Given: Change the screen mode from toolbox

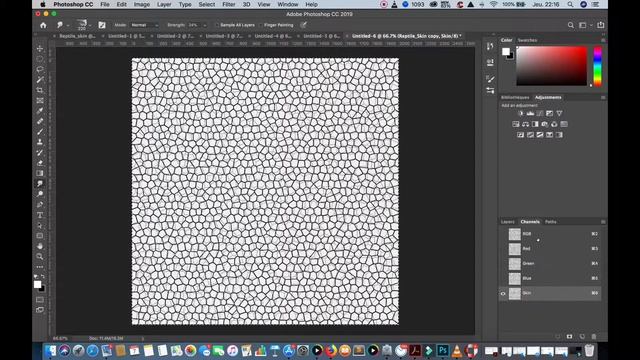Looking at the screenshot, I should coord(40,310).
